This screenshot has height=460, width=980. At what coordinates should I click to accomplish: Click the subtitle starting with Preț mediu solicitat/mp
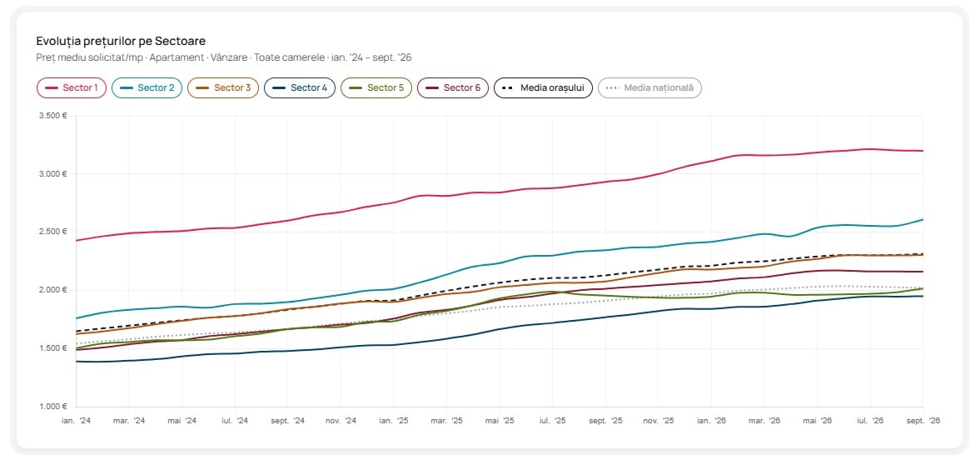coord(224,57)
